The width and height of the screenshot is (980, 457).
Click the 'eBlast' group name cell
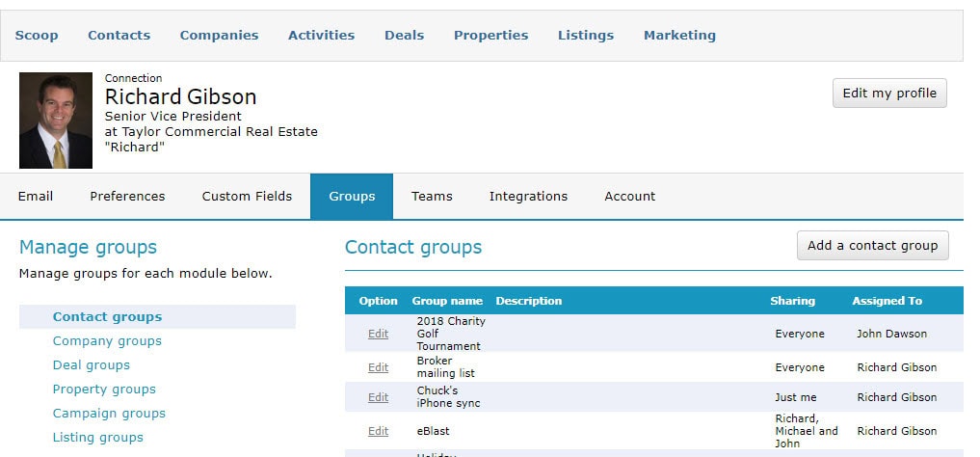coord(433,431)
